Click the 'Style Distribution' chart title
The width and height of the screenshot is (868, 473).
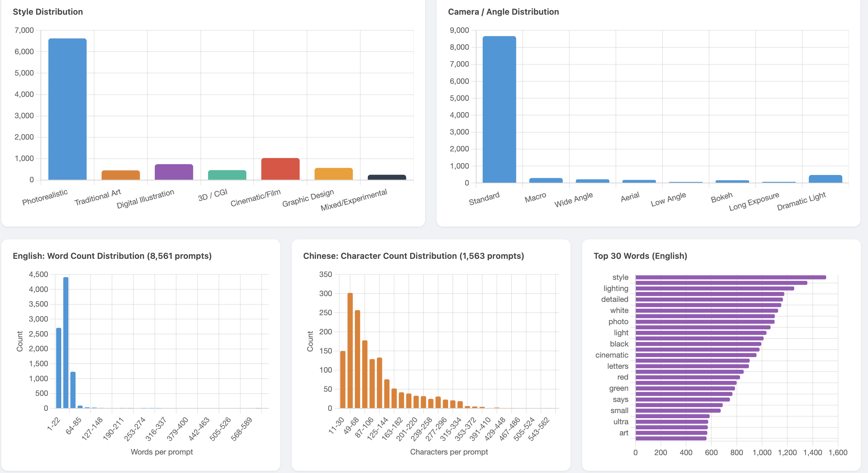tap(48, 11)
